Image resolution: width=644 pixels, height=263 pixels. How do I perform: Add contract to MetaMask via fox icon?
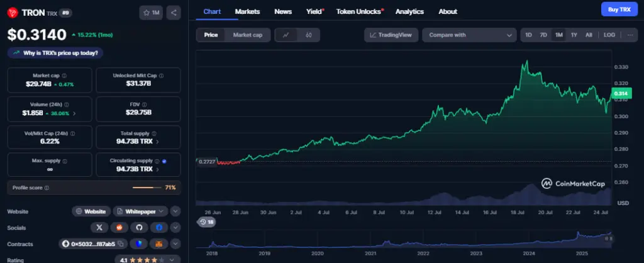159,244
